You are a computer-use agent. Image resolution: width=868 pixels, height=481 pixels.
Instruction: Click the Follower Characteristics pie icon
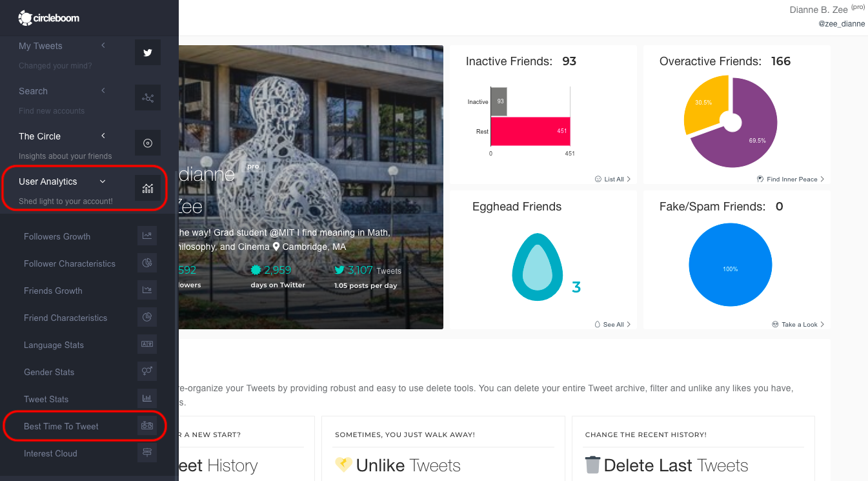[x=147, y=263]
